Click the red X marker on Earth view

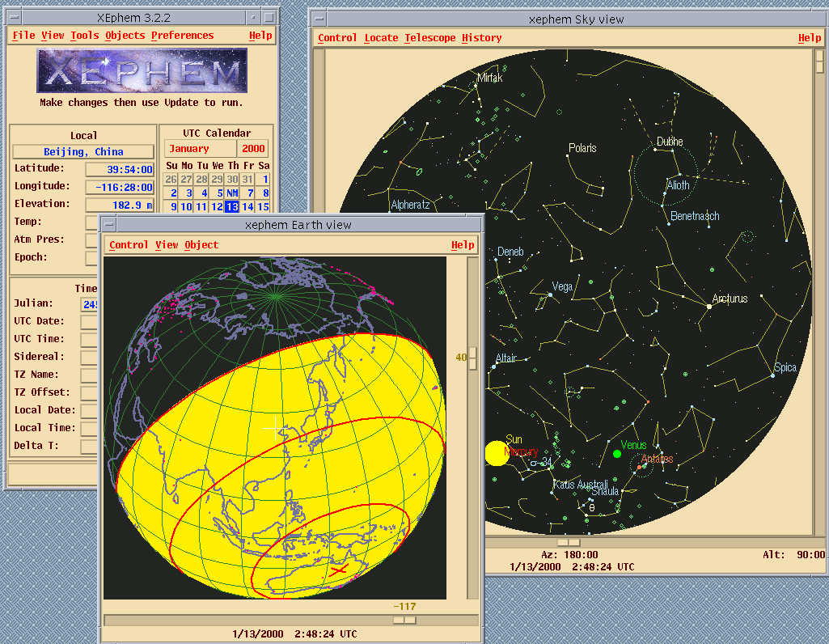click(339, 570)
